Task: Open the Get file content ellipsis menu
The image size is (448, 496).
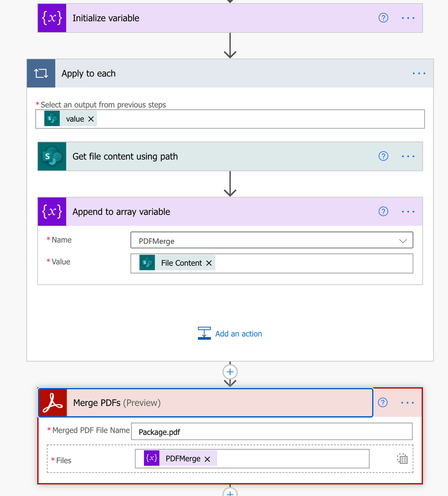Action: (x=408, y=156)
